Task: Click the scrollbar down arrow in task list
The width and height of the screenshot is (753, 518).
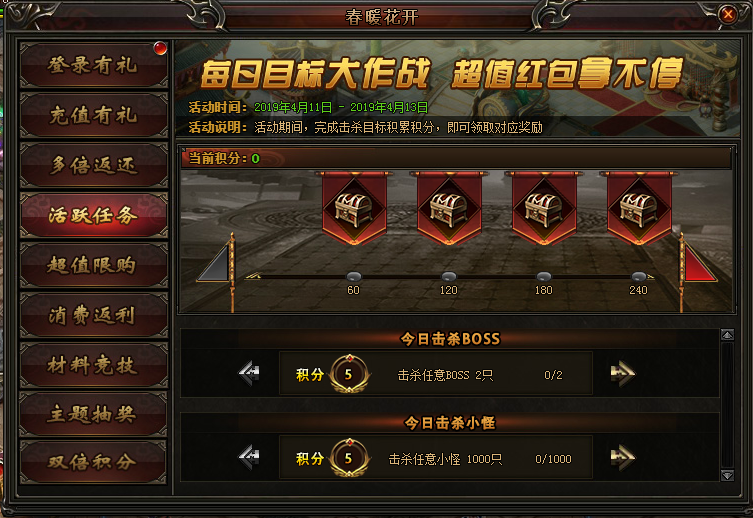Action: pos(728,475)
